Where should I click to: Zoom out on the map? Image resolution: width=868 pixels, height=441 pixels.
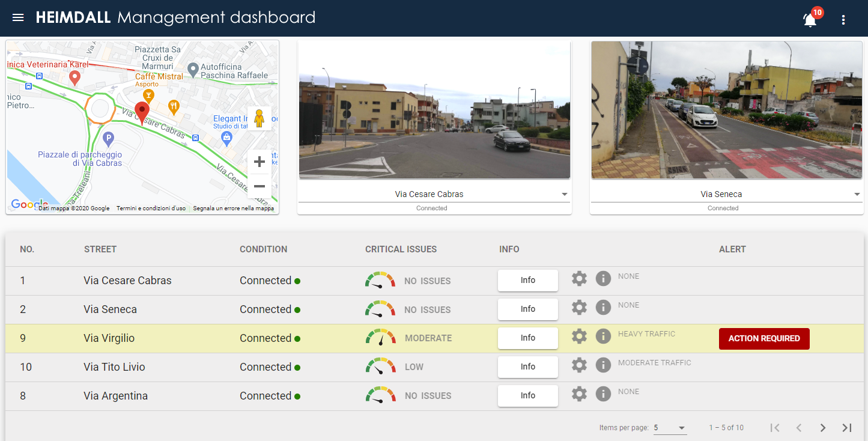click(x=259, y=186)
